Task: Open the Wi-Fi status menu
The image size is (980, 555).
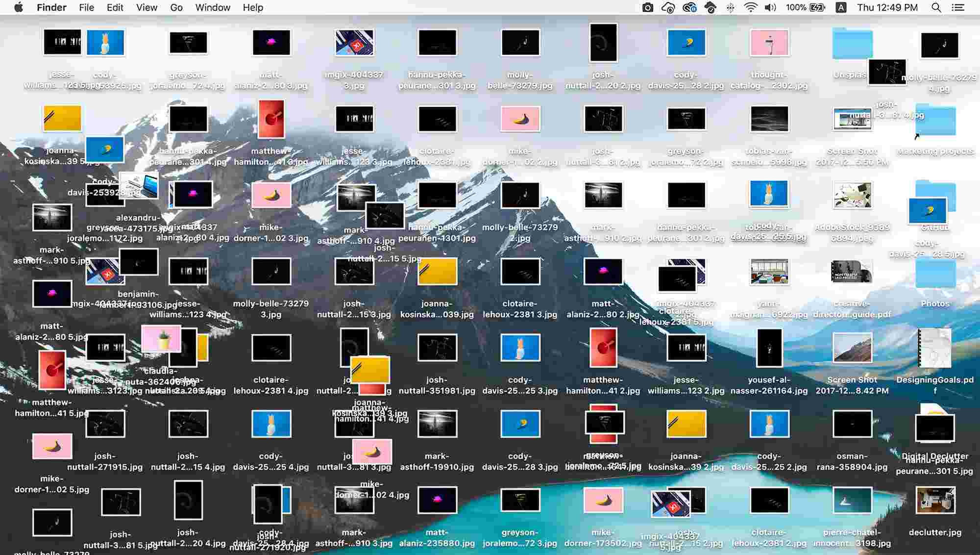Action: click(x=750, y=7)
